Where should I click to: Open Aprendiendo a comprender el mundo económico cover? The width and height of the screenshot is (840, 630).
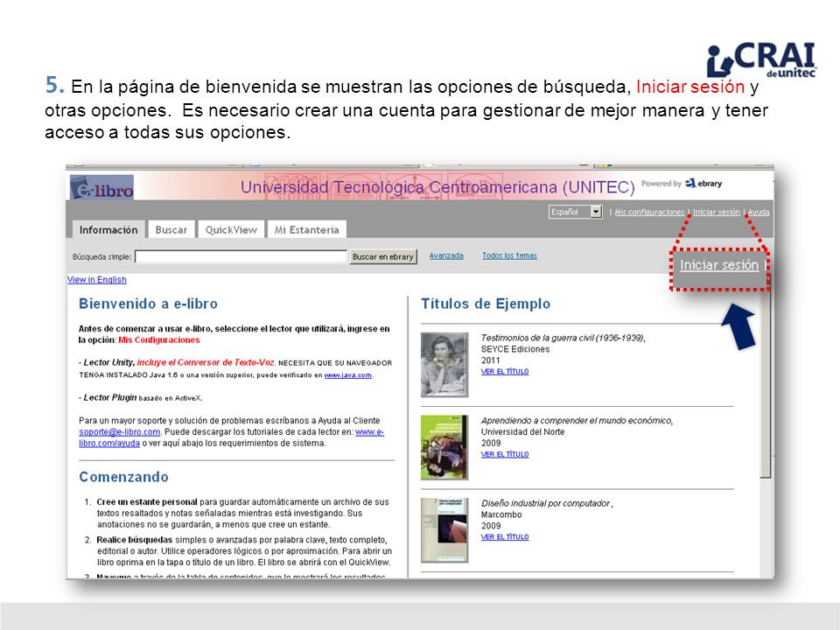[x=444, y=447]
